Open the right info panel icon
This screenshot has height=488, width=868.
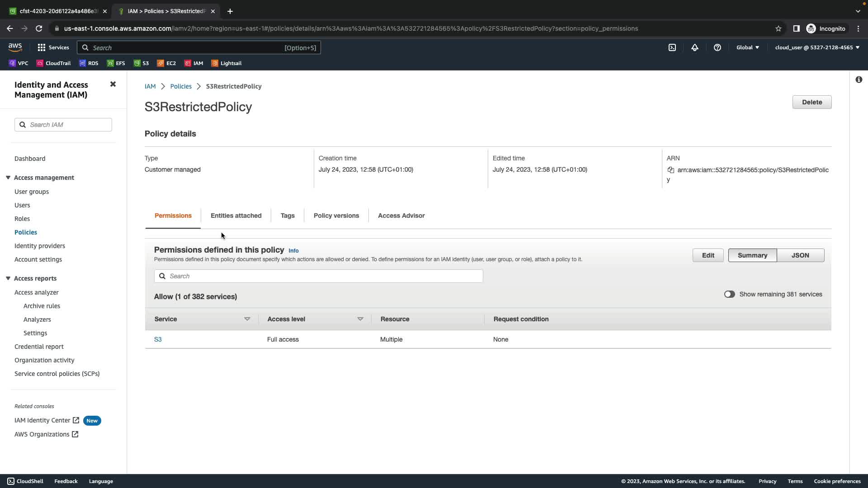pos(859,80)
